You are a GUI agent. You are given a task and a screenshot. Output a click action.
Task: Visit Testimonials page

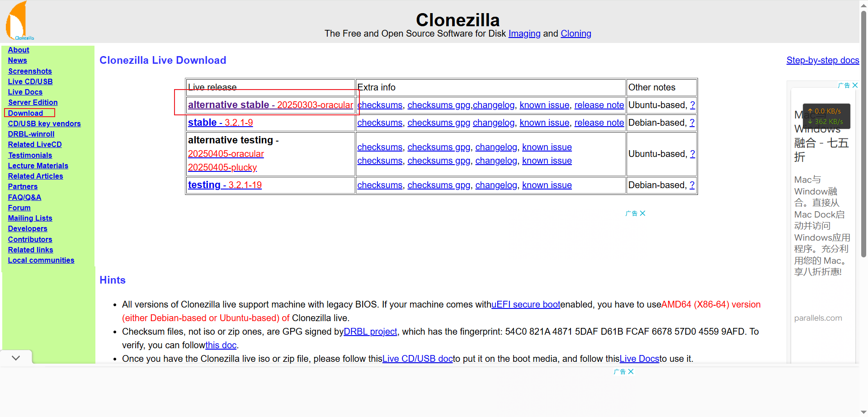(30, 155)
